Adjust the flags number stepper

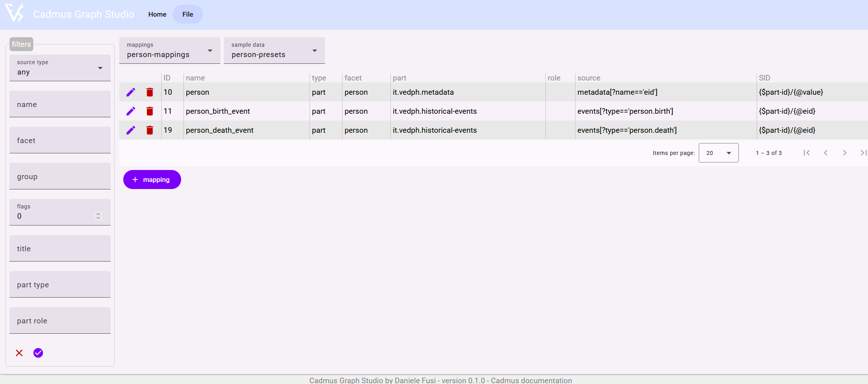(x=98, y=216)
